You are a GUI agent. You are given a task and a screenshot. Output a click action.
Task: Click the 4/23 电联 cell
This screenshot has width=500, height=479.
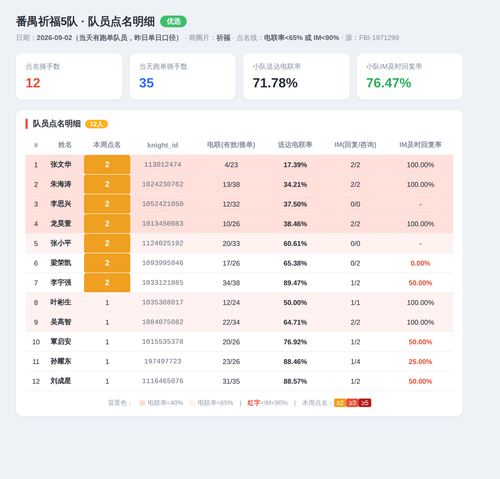(x=231, y=165)
